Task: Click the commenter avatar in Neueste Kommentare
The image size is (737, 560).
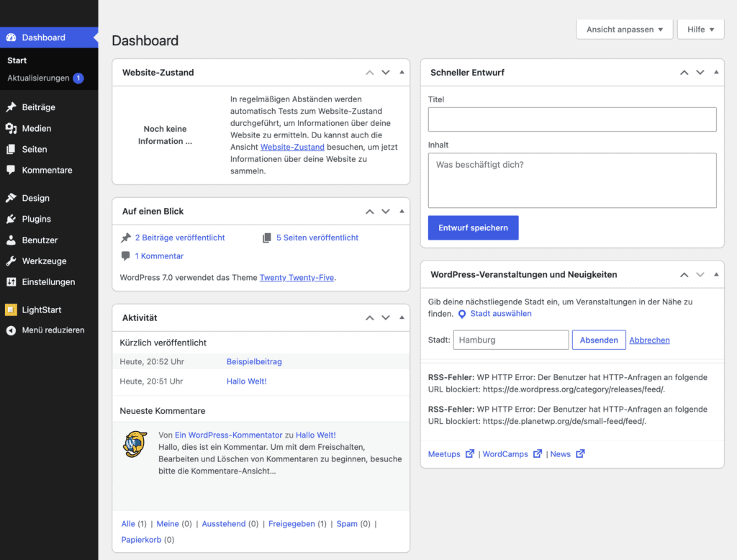Action: point(135,444)
